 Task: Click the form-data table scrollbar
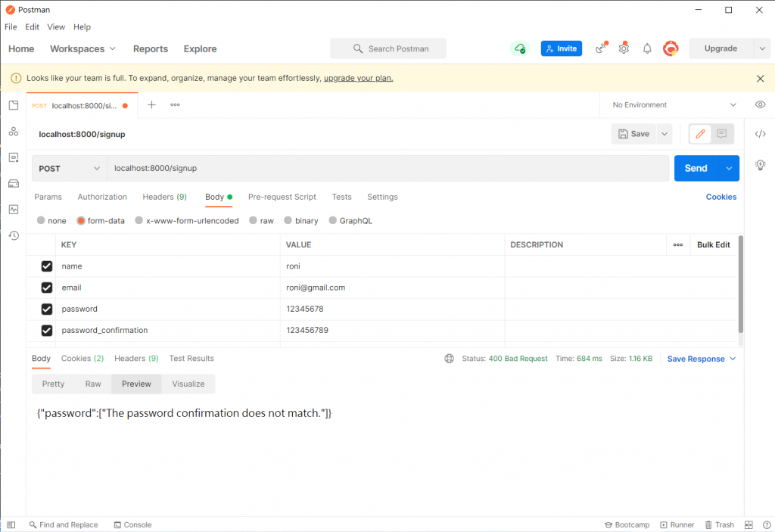(740, 285)
